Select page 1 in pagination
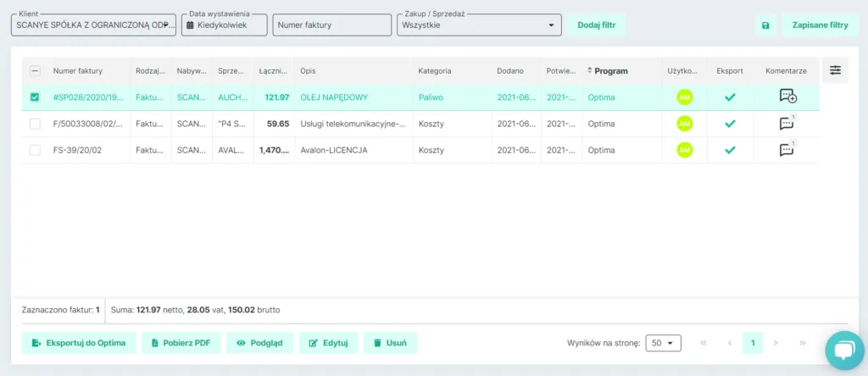Image resolution: width=868 pixels, height=376 pixels. click(x=753, y=343)
